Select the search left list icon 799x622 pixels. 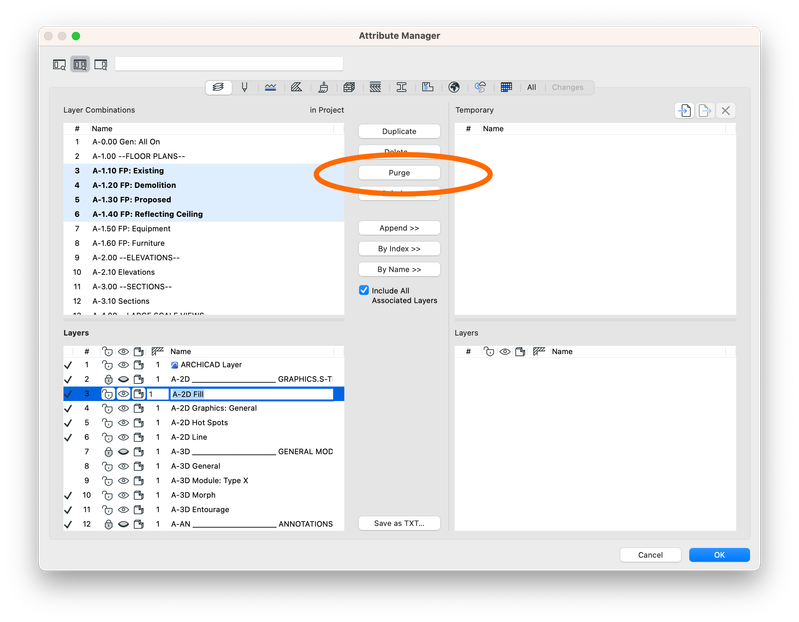click(x=59, y=65)
